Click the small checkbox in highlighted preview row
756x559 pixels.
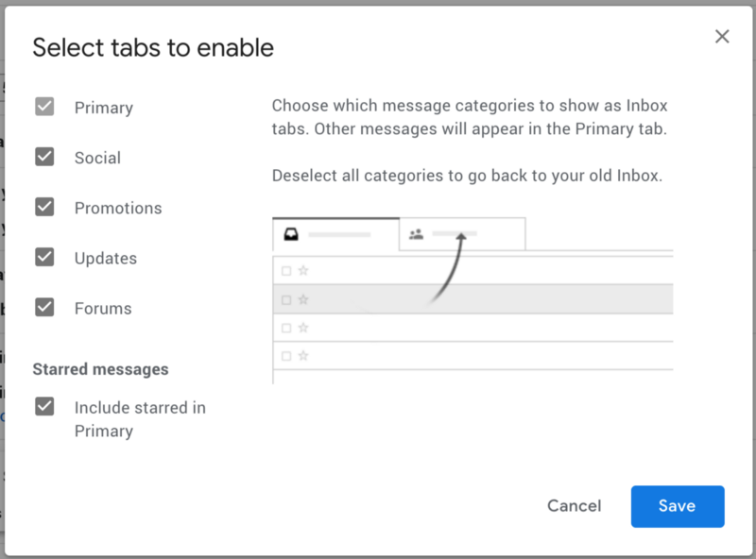pyautogui.click(x=286, y=299)
